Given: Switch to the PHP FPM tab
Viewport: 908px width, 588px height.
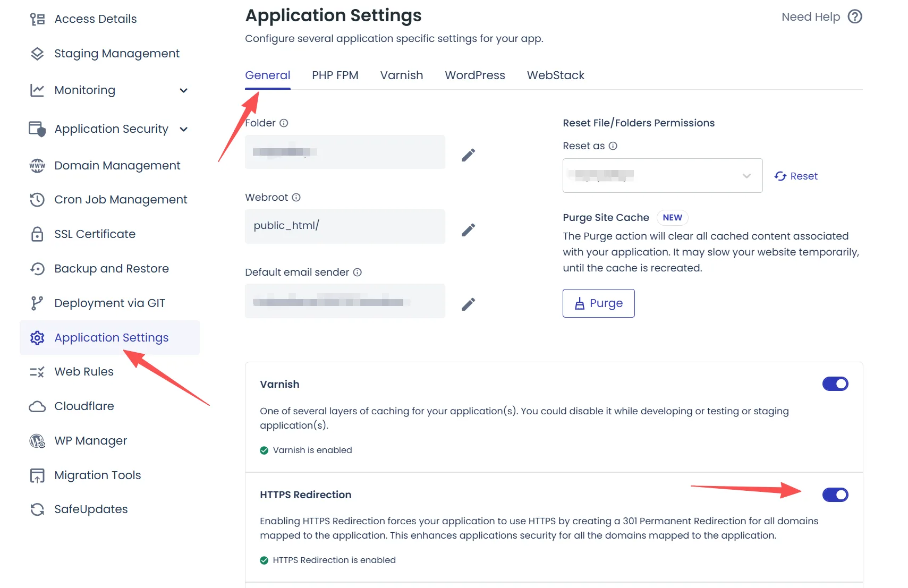Looking at the screenshot, I should 335,75.
